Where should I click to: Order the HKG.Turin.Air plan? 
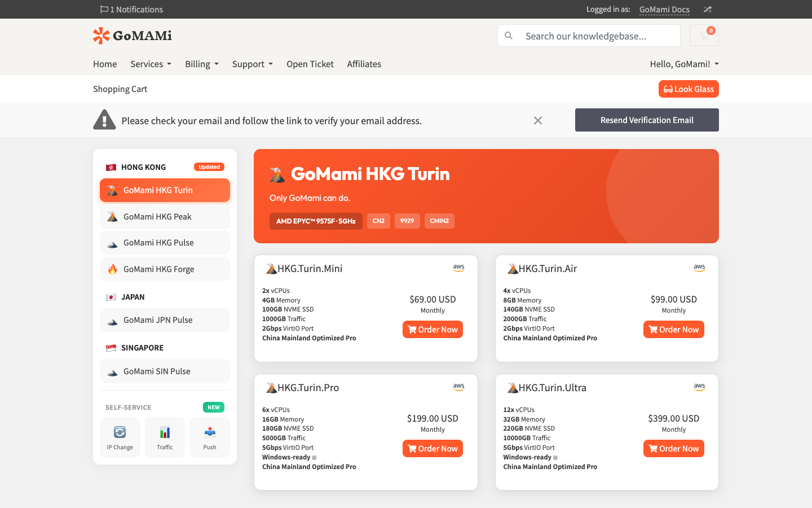pyautogui.click(x=674, y=330)
